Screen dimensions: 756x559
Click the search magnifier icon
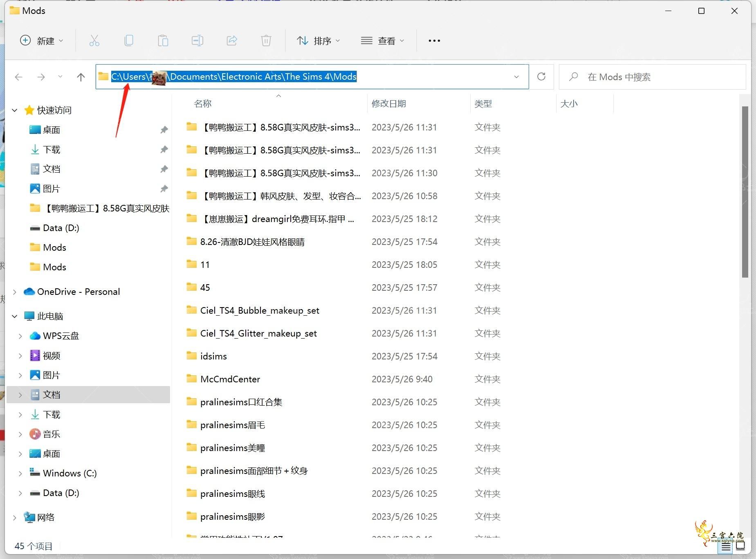[x=573, y=76]
